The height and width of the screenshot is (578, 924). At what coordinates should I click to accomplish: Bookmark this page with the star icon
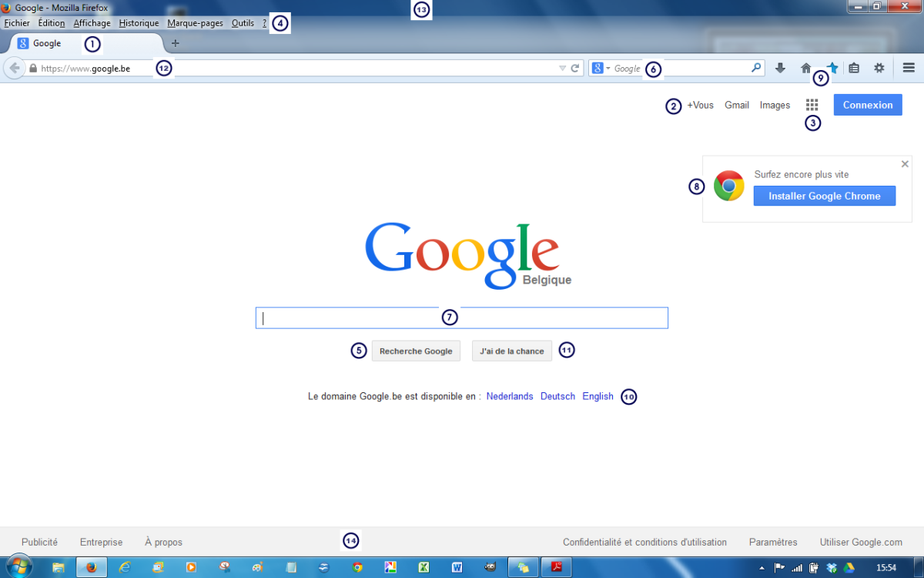click(832, 68)
